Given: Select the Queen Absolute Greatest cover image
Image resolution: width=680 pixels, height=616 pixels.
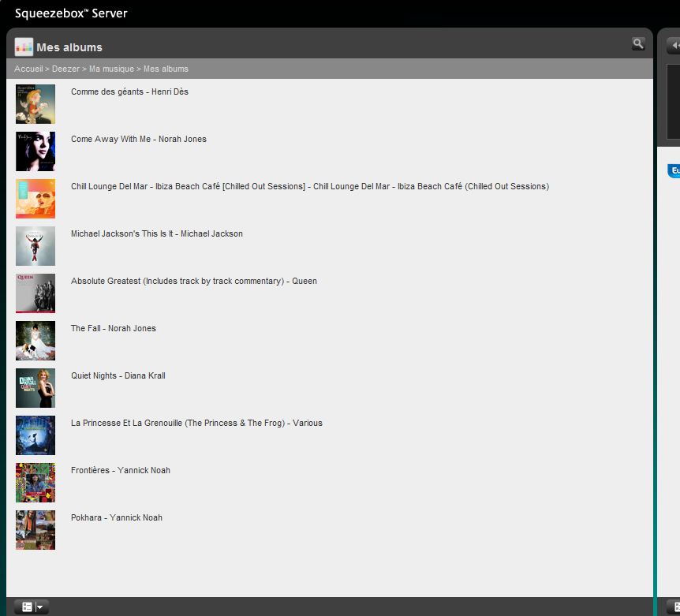Looking at the screenshot, I should point(35,293).
